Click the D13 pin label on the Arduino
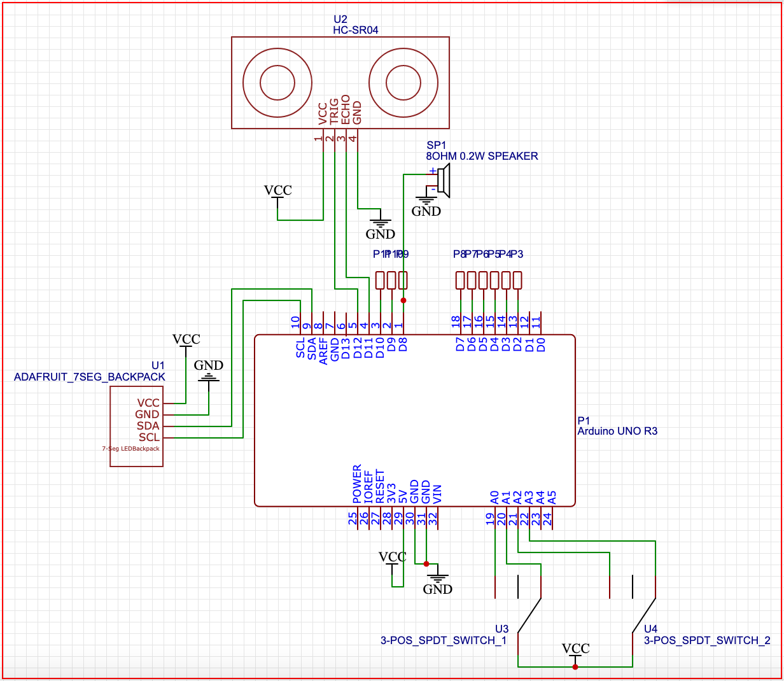 click(346, 349)
